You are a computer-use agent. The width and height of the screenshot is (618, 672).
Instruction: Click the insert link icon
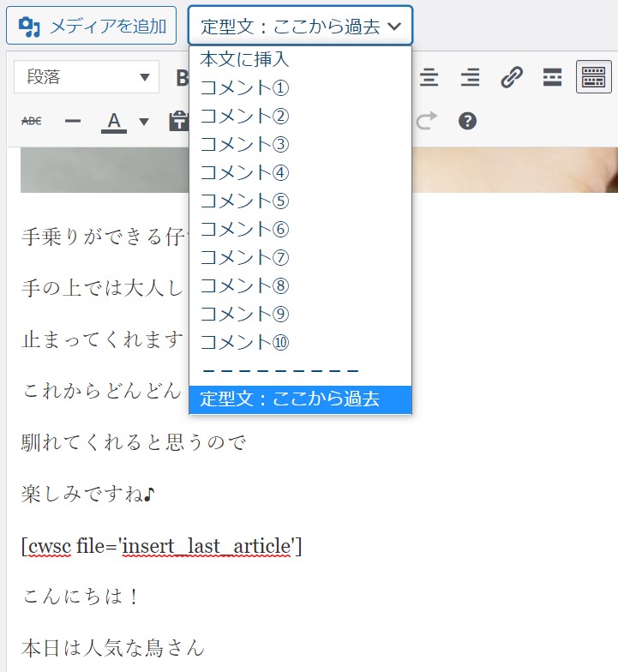click(x=512, y=77)
